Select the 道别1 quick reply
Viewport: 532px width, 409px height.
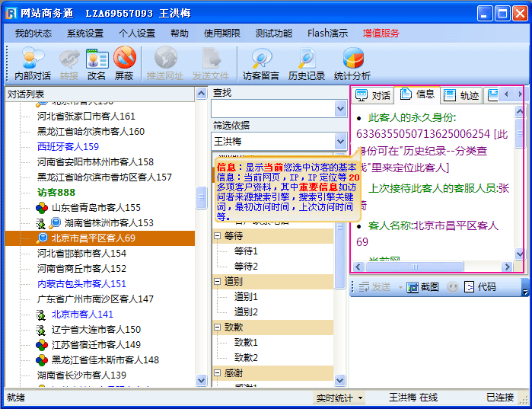[246, 297]
